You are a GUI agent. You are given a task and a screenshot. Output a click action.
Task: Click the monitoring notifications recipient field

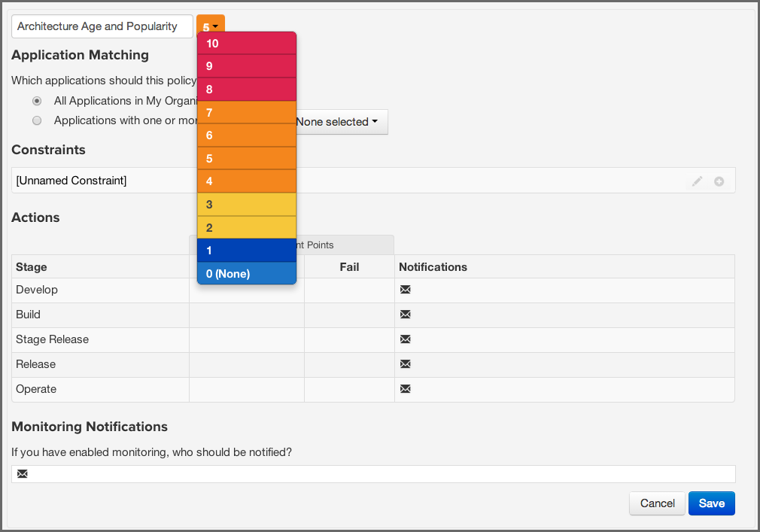373,474
